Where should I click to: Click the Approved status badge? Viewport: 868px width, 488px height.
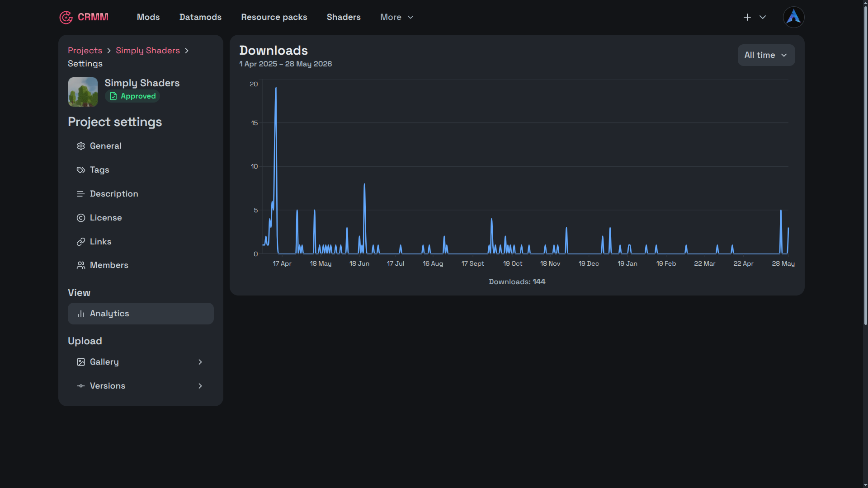(132, 96)
